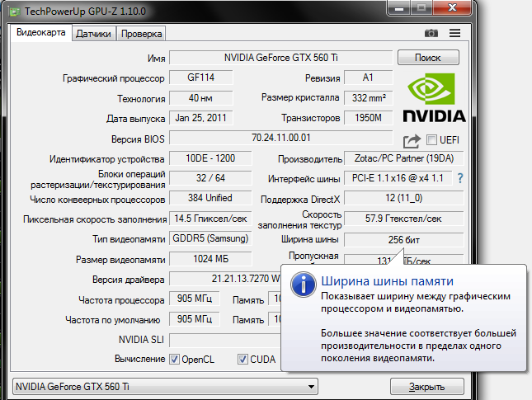The image size is (532, 400).
Task: Click the Jan 25, 2011 release date field
Action: point(201,118)
